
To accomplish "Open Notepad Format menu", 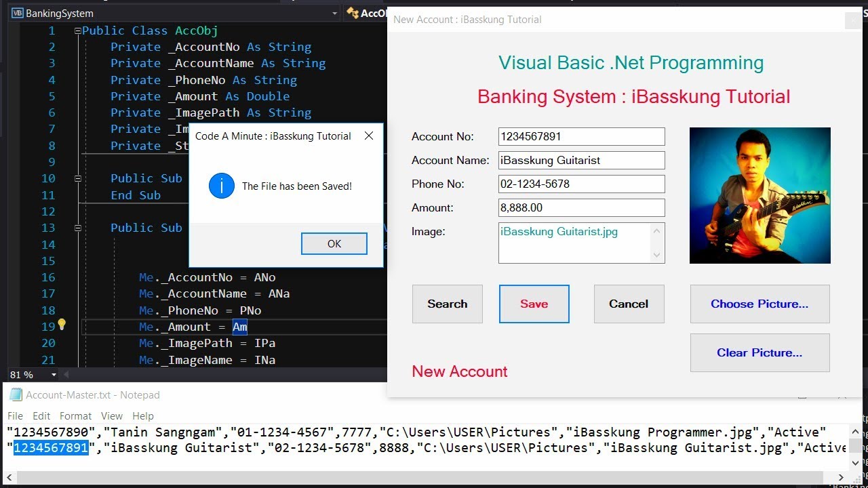I will pyautogui.click(x=75, y=415).
